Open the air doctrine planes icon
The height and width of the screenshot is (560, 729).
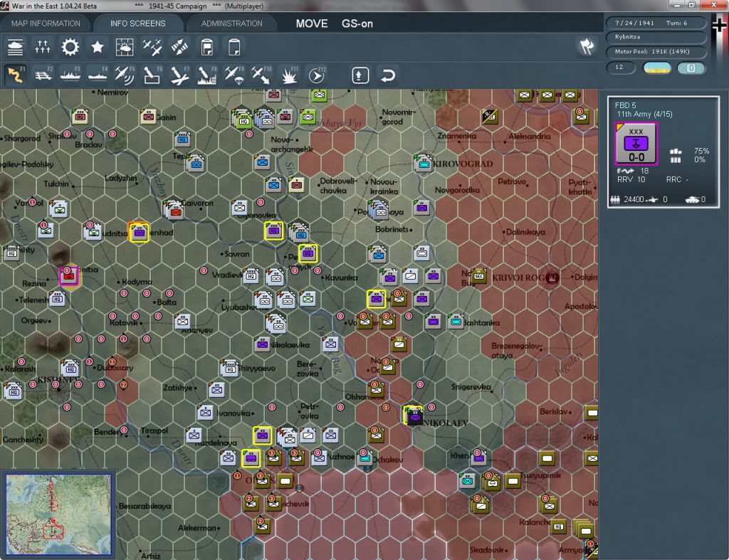(152, 48)
